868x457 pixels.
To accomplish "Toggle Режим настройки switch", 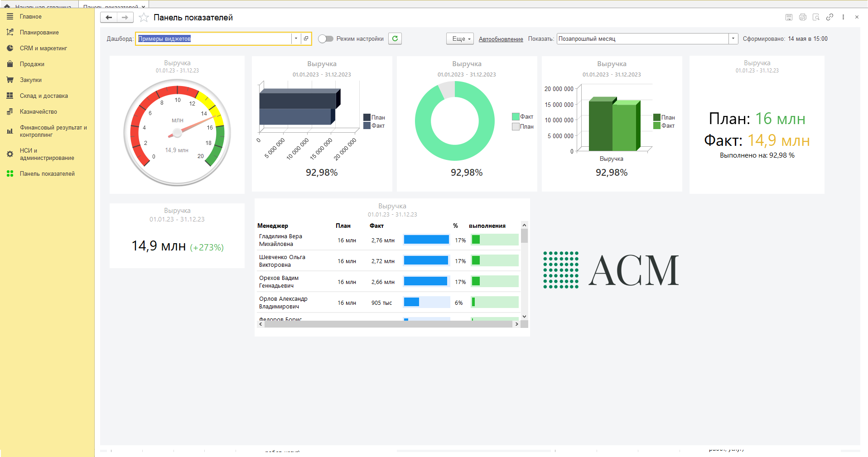I will 325,38.
